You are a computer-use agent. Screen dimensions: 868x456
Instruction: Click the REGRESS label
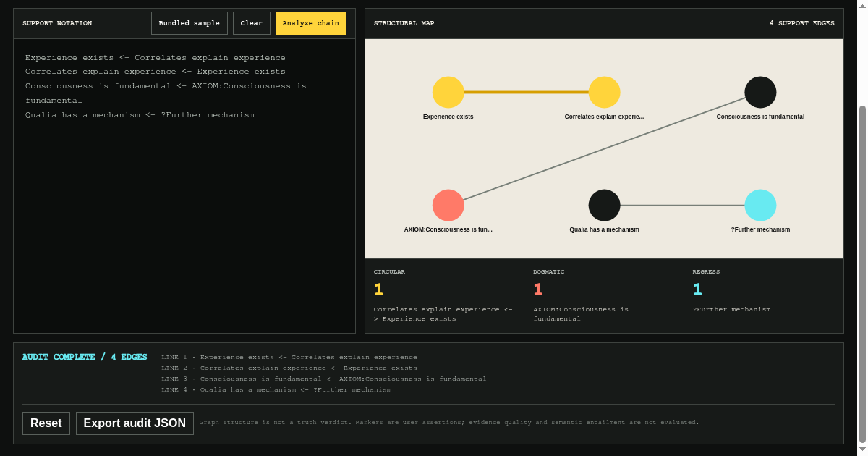point(707,272)
